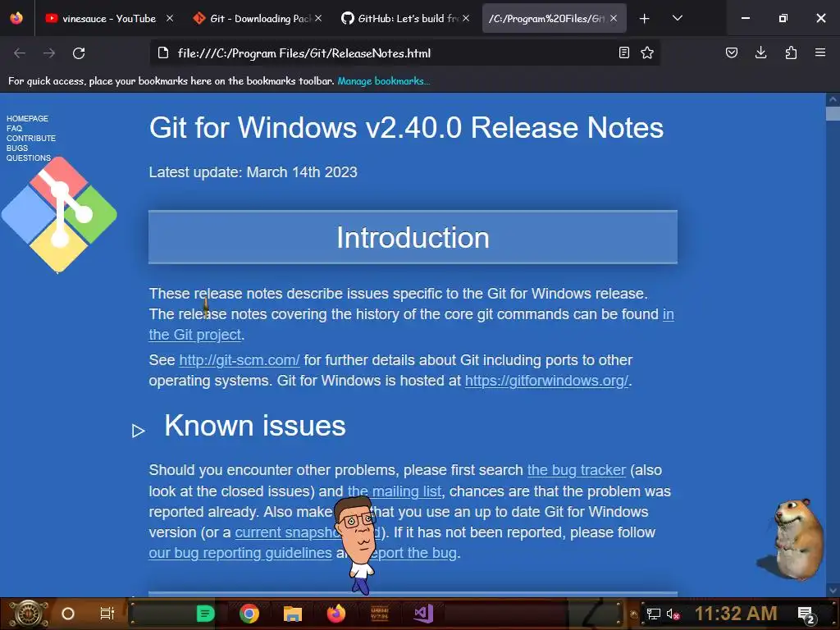Image resolution: width=840 pixels, height=630 pixels.
Task: Open the brown text-tile app on taskbar
Action: [x=380, y=614]
